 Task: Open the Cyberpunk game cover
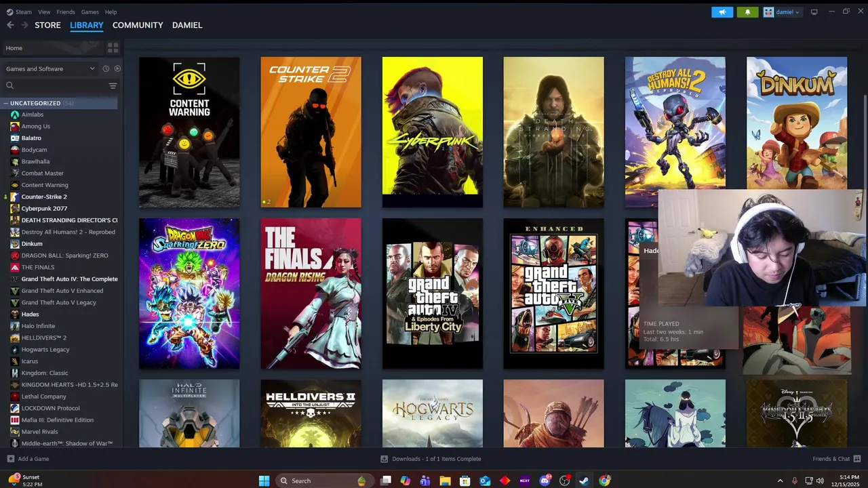(x=433, y=132)
